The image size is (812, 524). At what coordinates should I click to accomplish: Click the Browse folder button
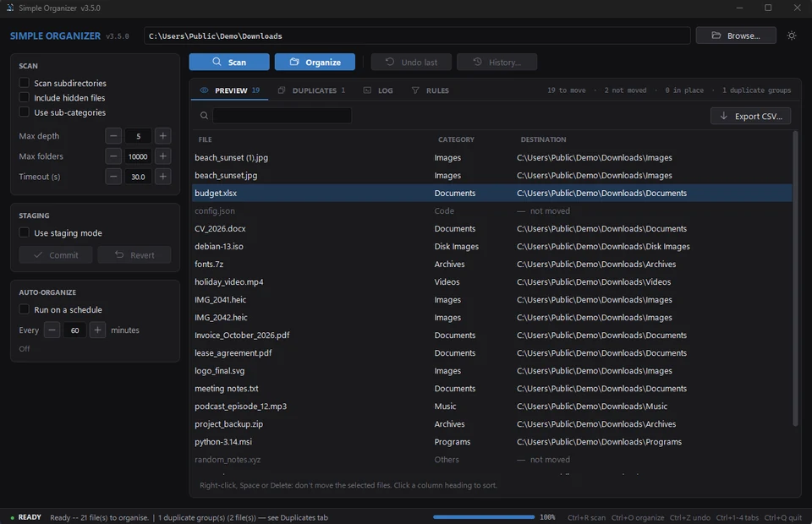pyautogui.click(x=736, y=35)
